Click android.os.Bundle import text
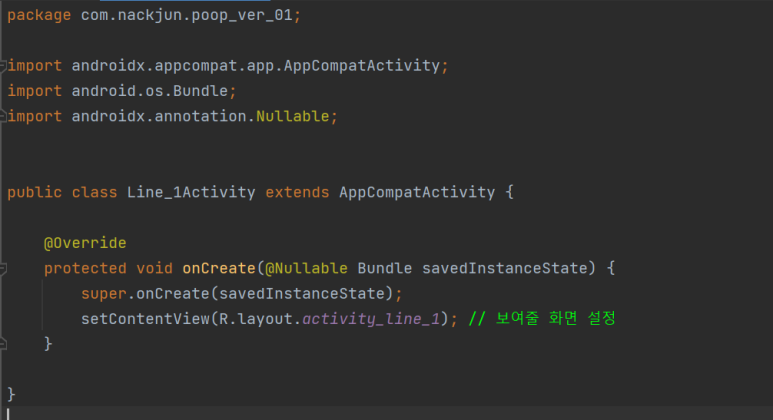 click(150, 91)
